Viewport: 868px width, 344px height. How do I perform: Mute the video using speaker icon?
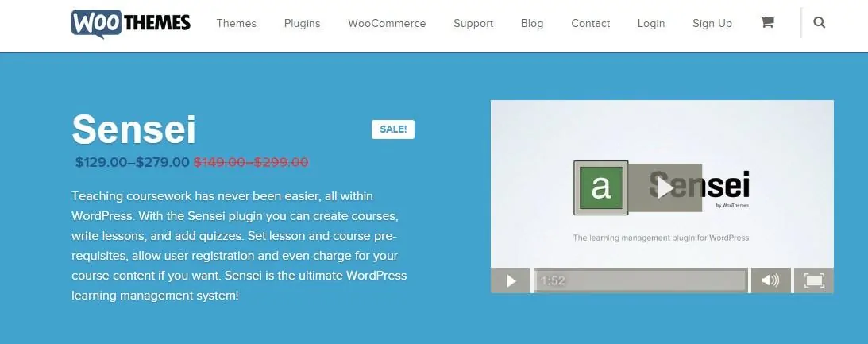coord(770,281)
